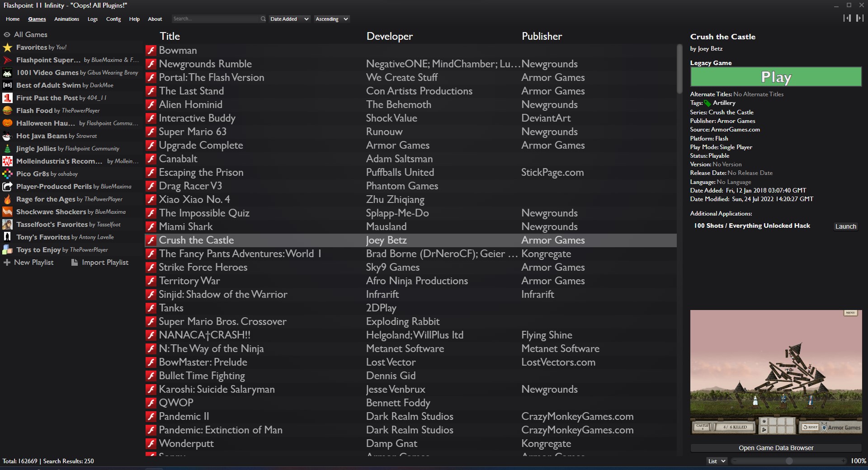Select the Flash Food burger icon

(x=7, y=111)
